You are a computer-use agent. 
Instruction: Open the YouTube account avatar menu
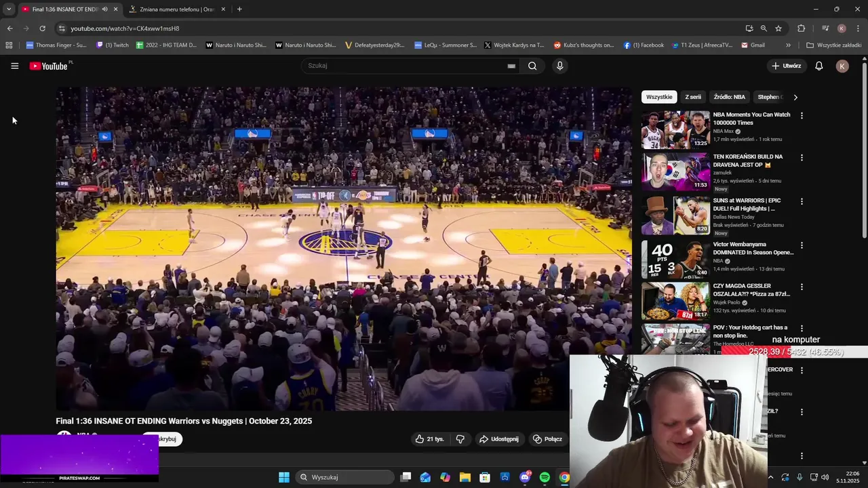[x=842, y=66]
